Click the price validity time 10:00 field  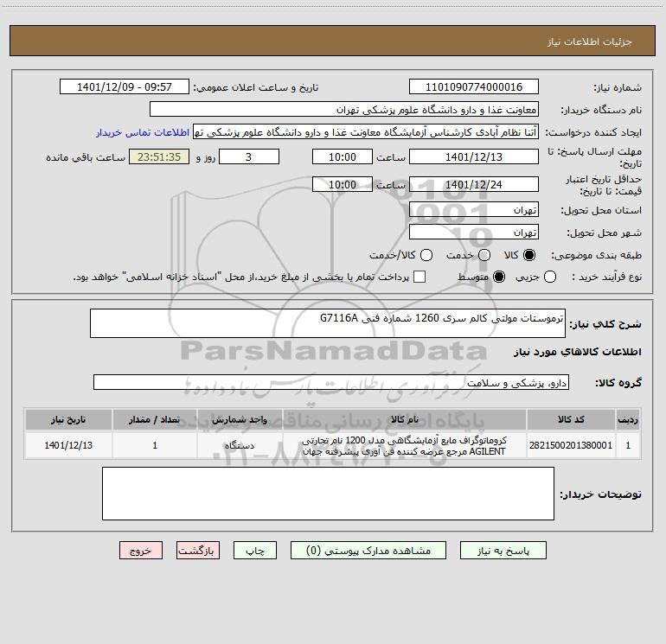[343, 184]
